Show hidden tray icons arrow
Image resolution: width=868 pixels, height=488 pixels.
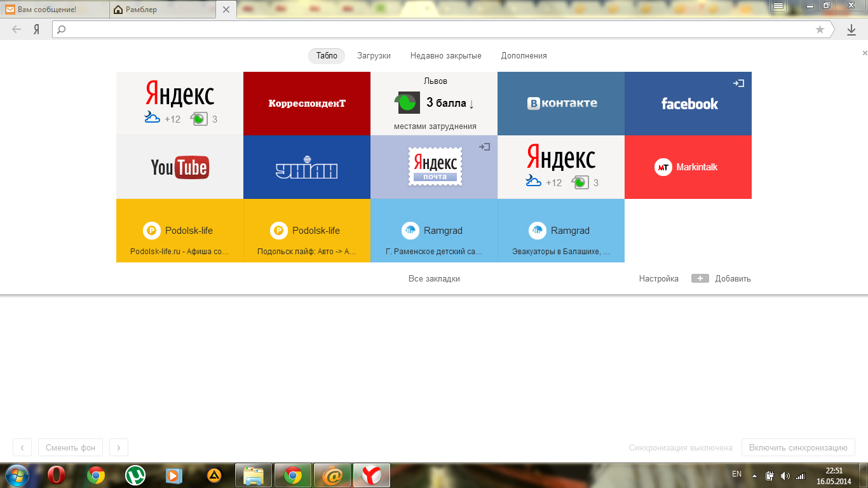(x=754, y=475)
